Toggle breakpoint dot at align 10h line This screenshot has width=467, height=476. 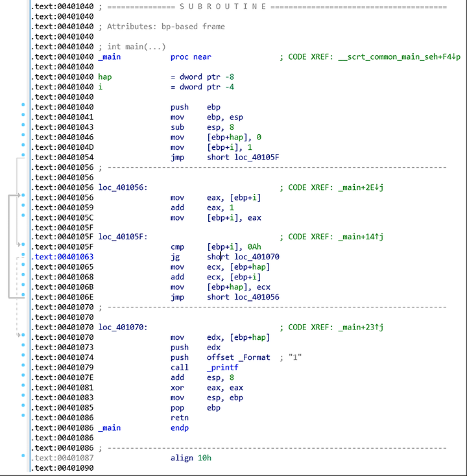pos(23,455)
